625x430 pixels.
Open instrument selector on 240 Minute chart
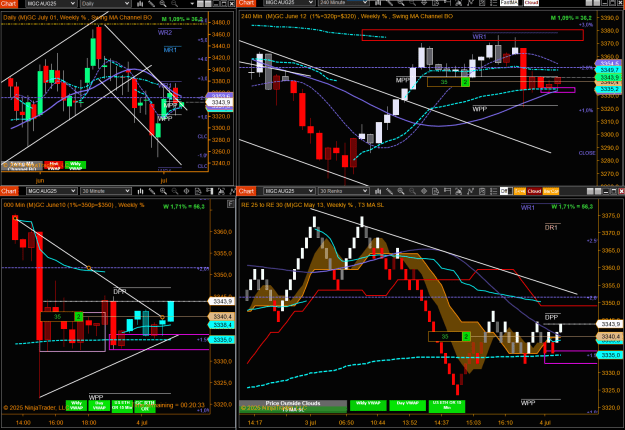coord(289,3)
